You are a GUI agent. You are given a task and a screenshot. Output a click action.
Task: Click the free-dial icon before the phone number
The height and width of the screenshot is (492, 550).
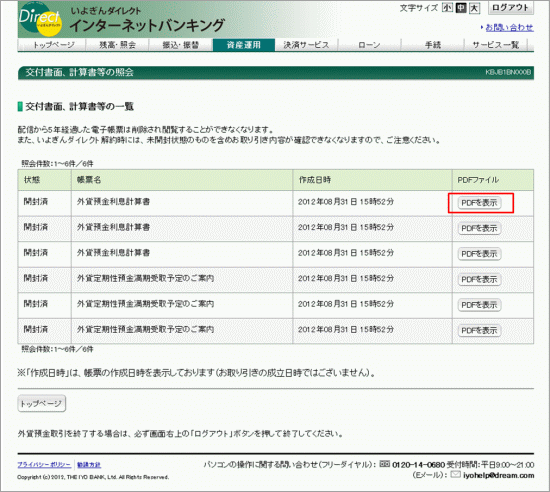(x=384, y=464)
